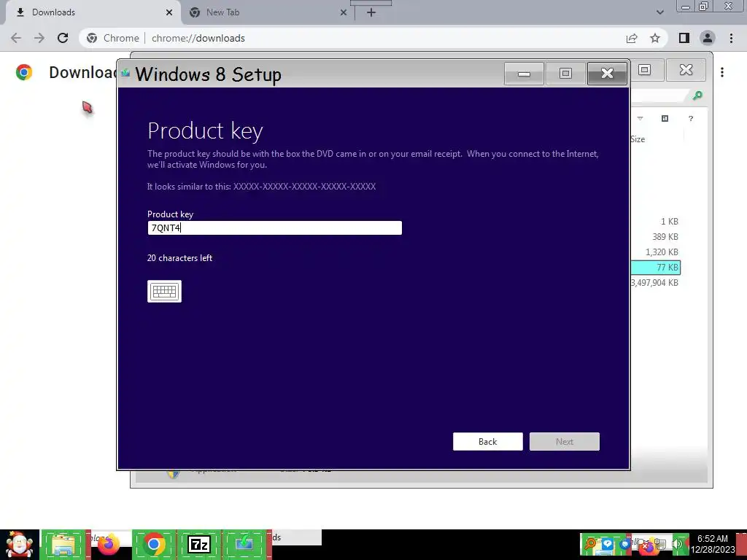Open Explorer help question mark
Image resolution: width=747 pixels, height=560 pixels.
(691, 119)
